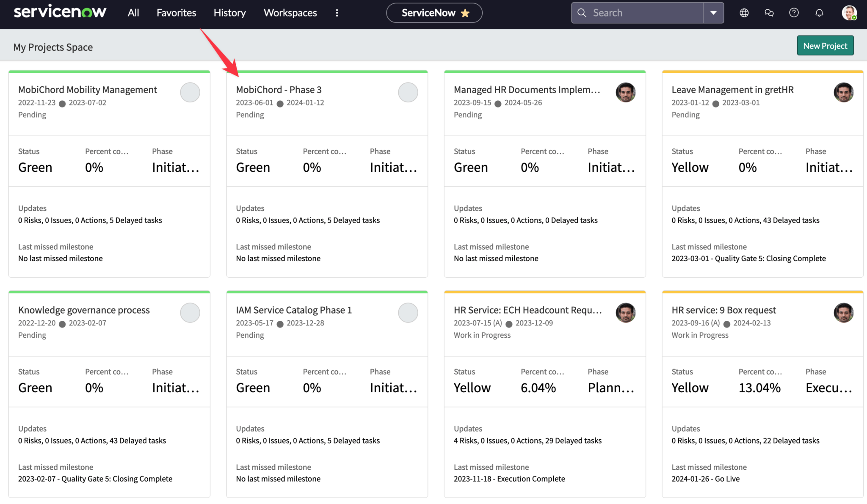Open HR service: 9 Box request project

click(723, 310)
